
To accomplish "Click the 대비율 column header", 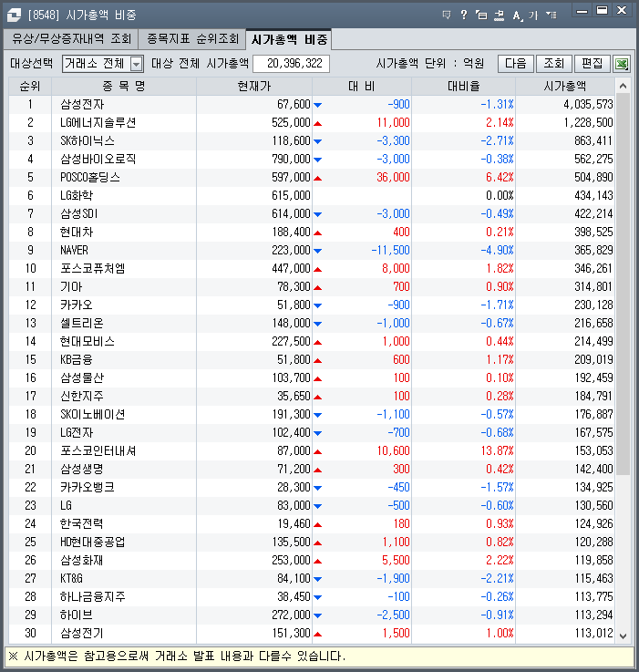I will pyautogui.click(x=463, y=87).
